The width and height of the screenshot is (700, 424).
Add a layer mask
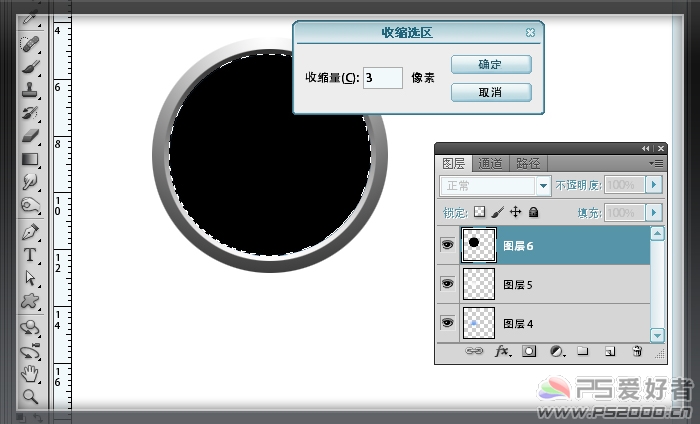[x=529, y=351]
